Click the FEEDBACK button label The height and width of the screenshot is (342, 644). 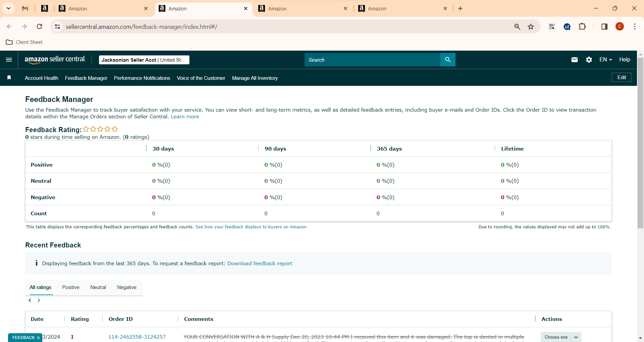(23, 338)
